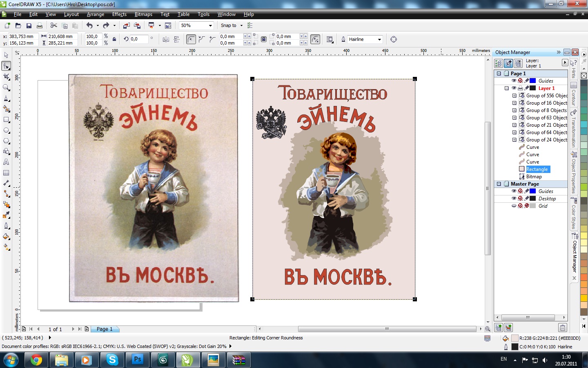Toggle the Grid layer's editable state

coord(527,206)
